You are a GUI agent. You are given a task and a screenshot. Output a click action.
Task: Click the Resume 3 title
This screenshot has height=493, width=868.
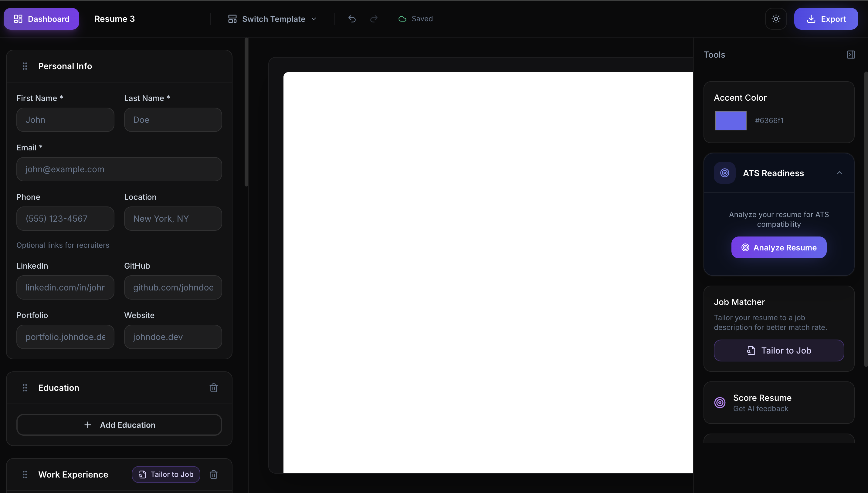click(114, 19)
